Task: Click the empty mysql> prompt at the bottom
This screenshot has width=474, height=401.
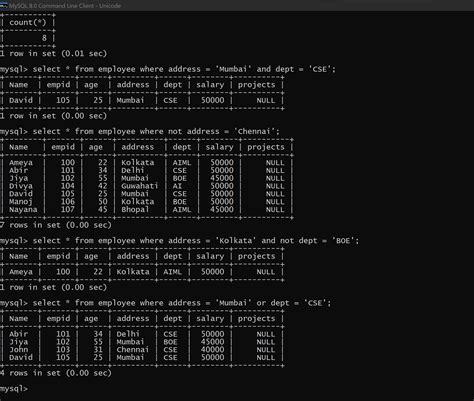Action: click(x=14, y=389)
